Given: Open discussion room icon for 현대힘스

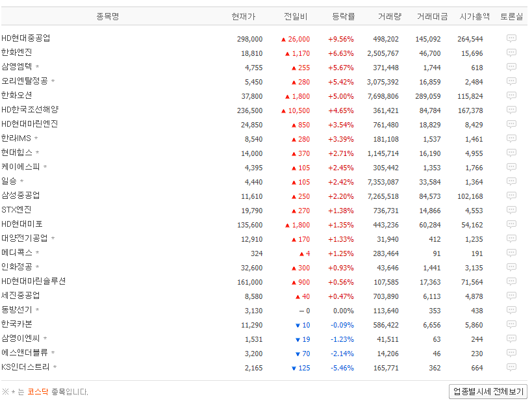Looking at the screenshot, I should coord(511,153).
